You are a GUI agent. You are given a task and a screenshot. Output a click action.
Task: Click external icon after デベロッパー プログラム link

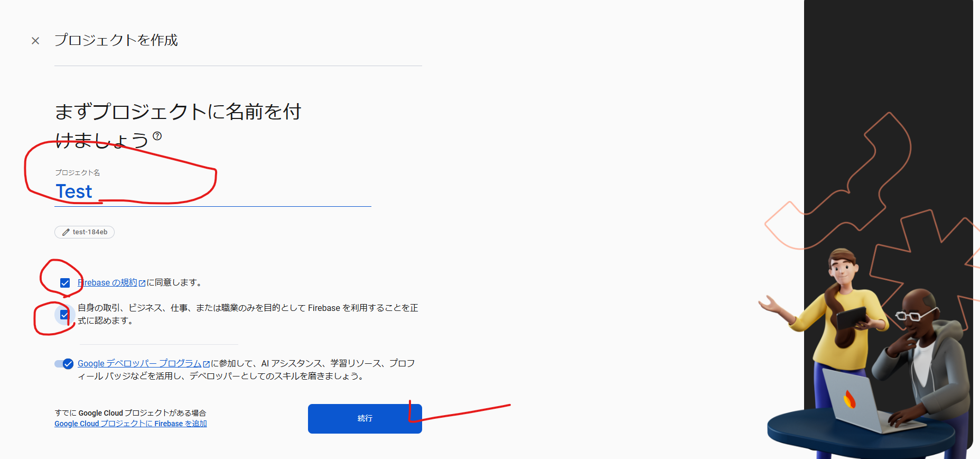click(x=206, y=364)
